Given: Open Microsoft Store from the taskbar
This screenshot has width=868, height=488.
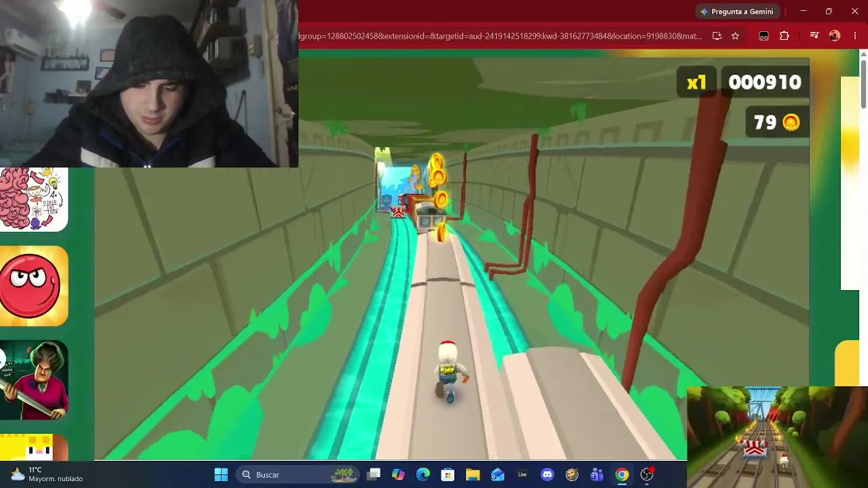Looking at the screenshot, I should point(448,474).
